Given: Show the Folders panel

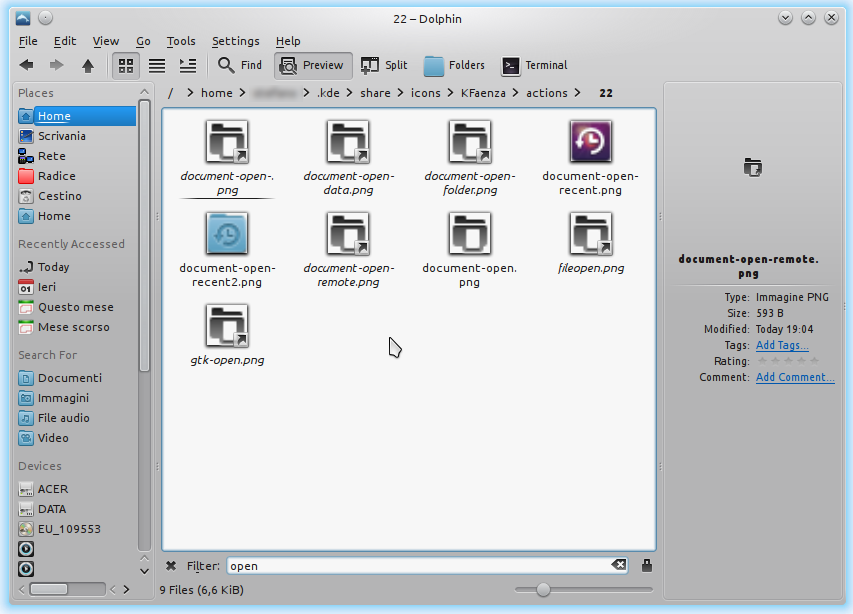Looking at the screenshot, I should tap(454, 66).
